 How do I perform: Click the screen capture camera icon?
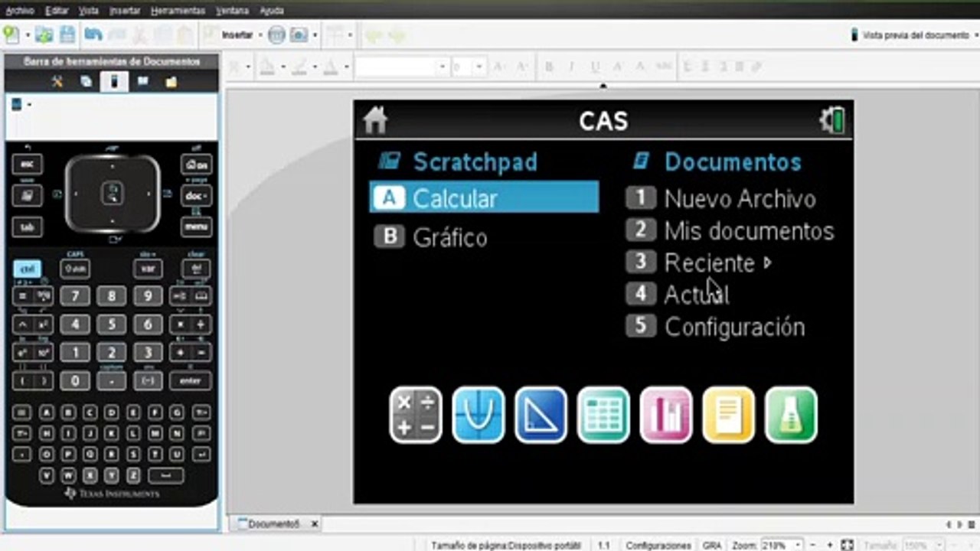pos(299,34)
